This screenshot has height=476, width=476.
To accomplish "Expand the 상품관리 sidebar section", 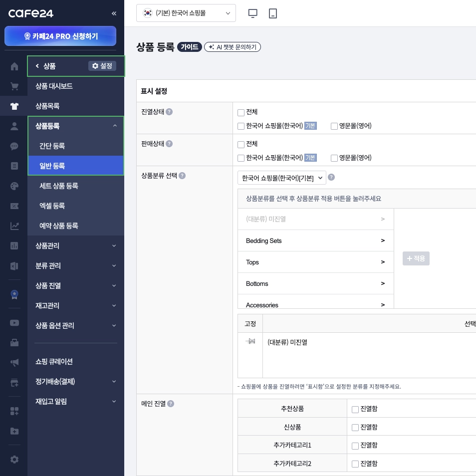I will click(x=76, y=246).
